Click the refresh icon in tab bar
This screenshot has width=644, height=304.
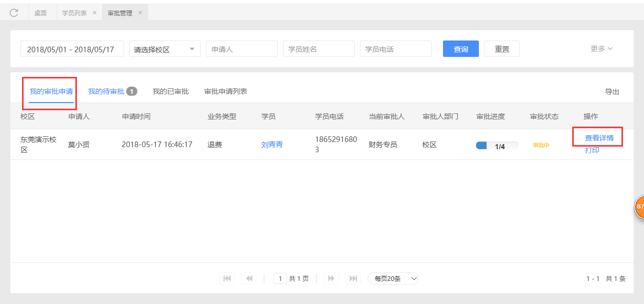(x=14, y=13)
